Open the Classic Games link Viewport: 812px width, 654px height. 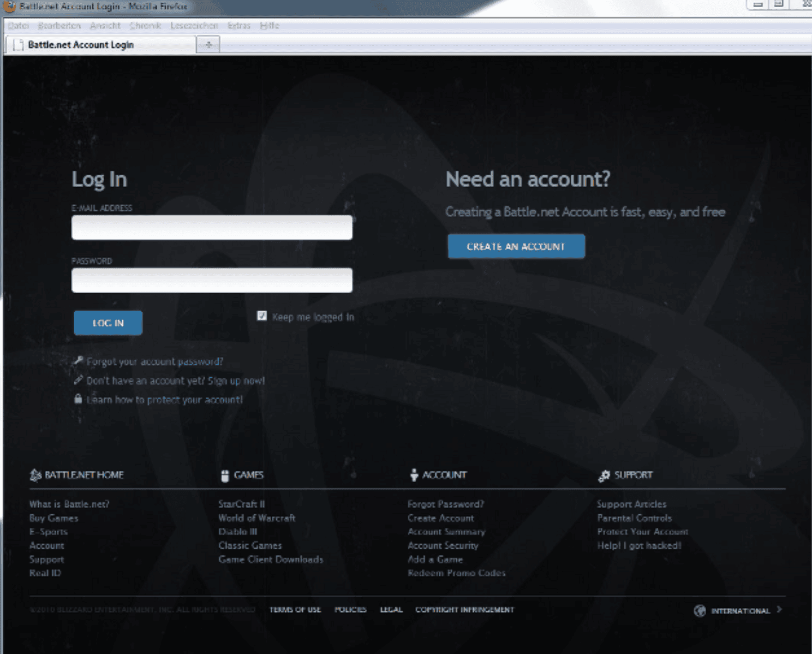tap(250, 545)
